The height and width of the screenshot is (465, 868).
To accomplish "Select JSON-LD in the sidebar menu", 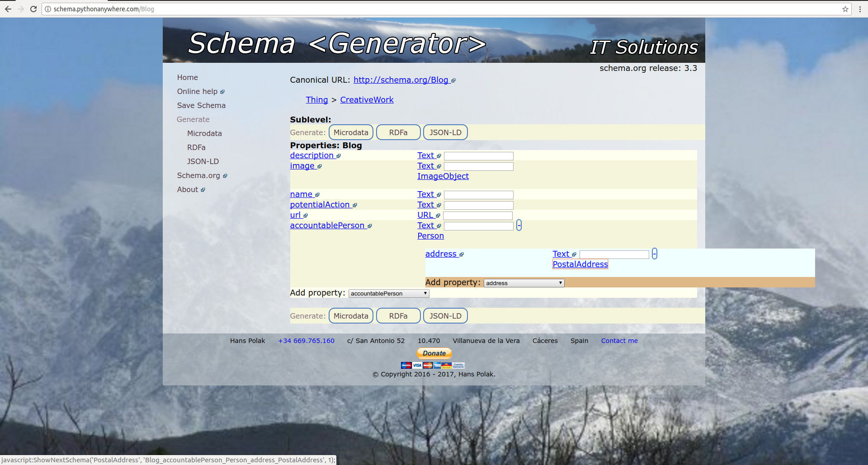I will [x=203, y=161].
